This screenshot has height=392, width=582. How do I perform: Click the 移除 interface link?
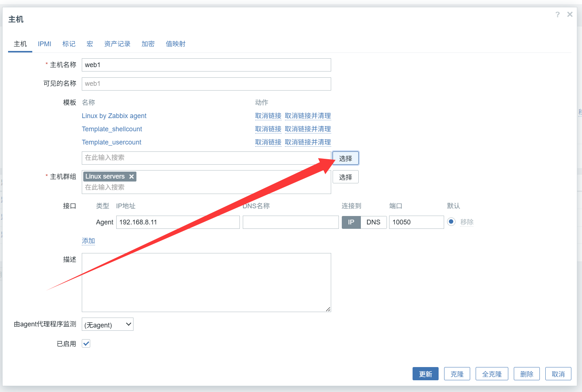click(467, 222)
